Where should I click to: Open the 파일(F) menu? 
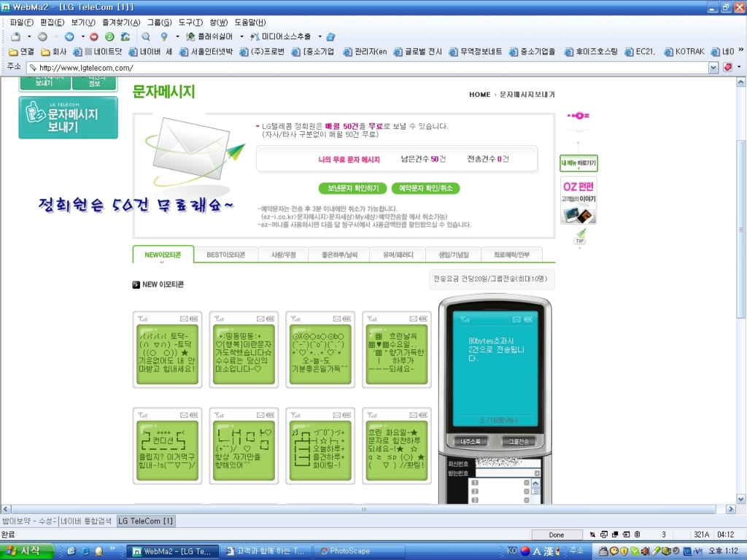coord(21,23)
